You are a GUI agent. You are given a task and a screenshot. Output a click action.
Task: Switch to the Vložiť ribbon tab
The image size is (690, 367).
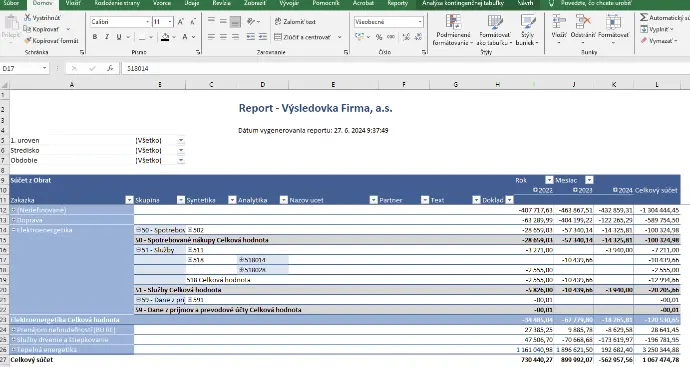pos(73,3)
